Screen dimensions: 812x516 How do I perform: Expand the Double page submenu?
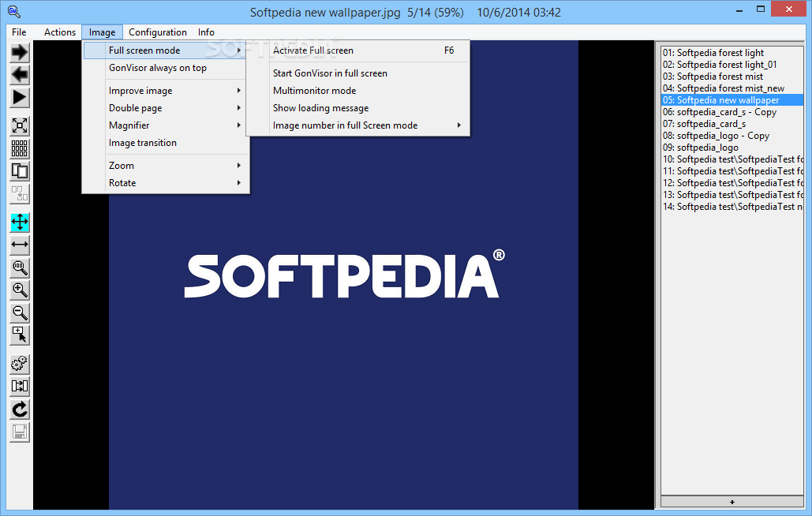coord(166,108)
